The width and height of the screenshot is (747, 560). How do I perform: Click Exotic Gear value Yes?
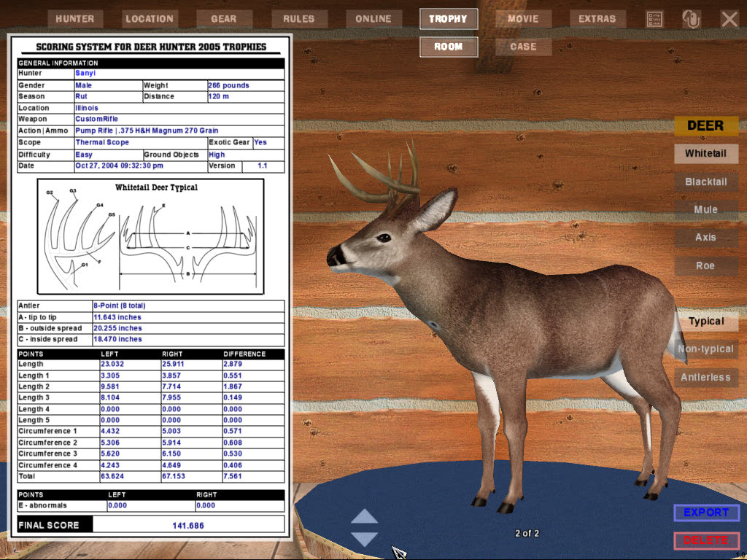pyautogui.click(x=260, y=142)
